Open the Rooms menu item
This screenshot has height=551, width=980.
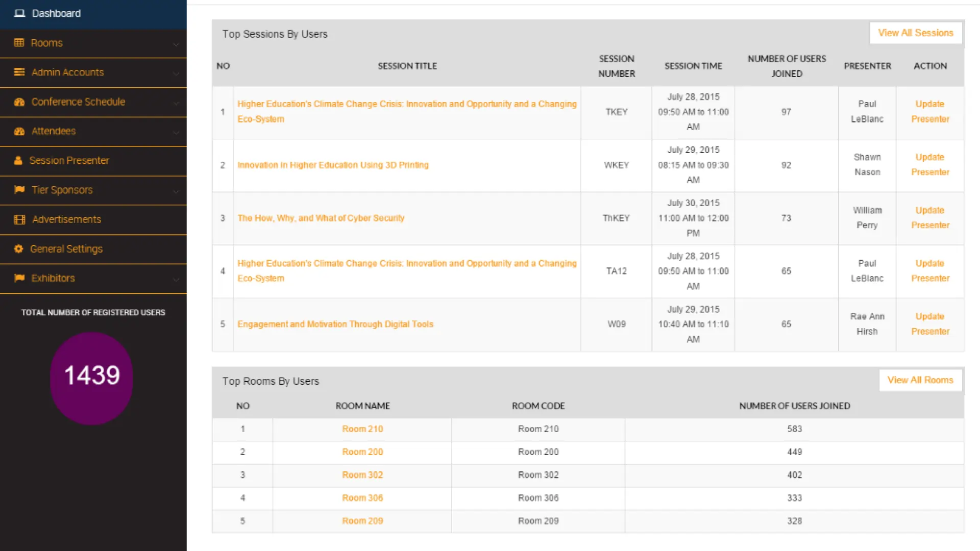tap(93, 43)
